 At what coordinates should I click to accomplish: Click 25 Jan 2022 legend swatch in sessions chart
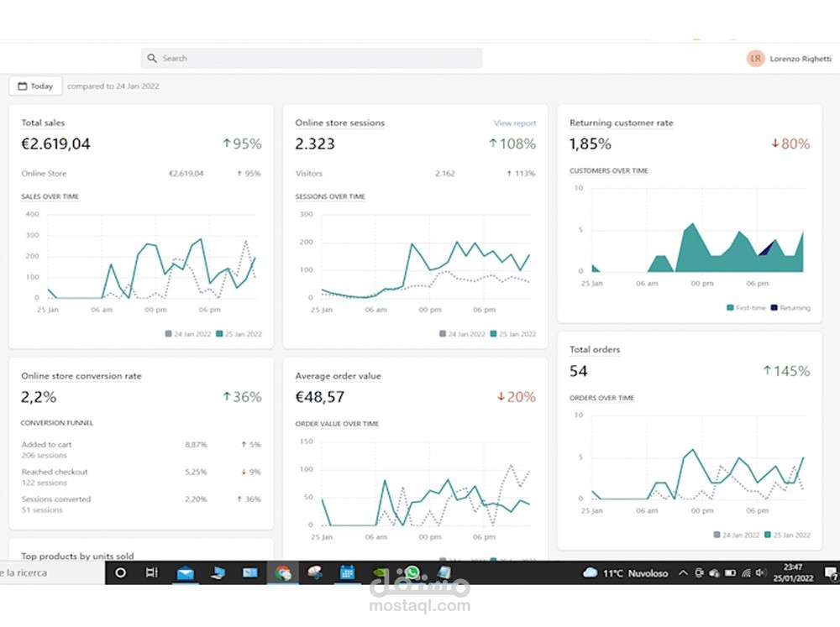[x=493, y=333]
